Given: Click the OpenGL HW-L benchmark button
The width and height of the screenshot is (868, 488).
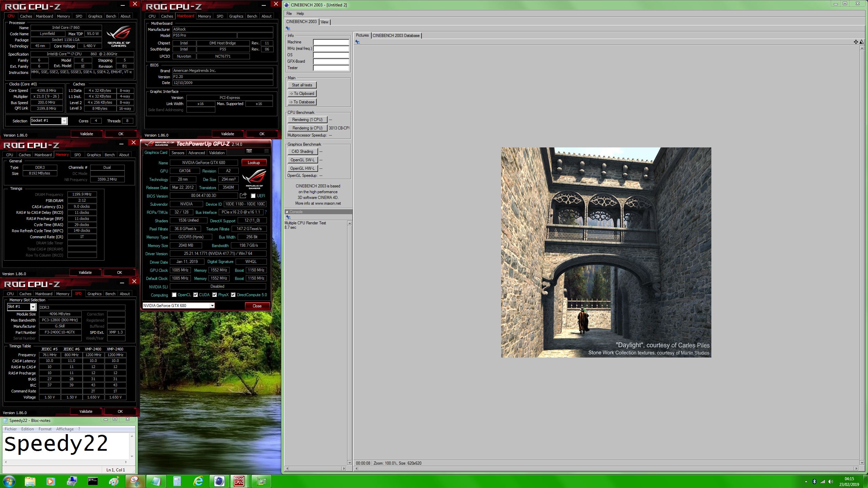Looking at the screenshot, I should [302, 168].
